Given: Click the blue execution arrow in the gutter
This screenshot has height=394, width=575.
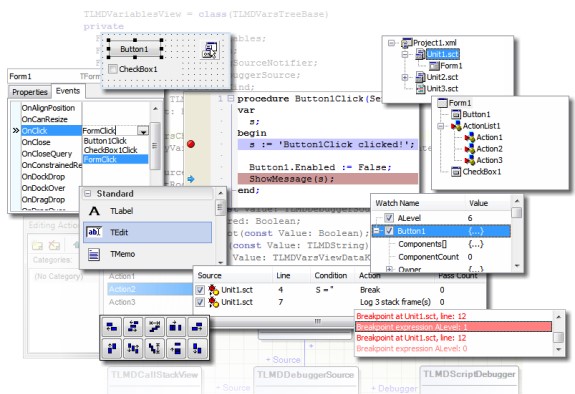Looking at the screenshot, I should pos(191,179).
